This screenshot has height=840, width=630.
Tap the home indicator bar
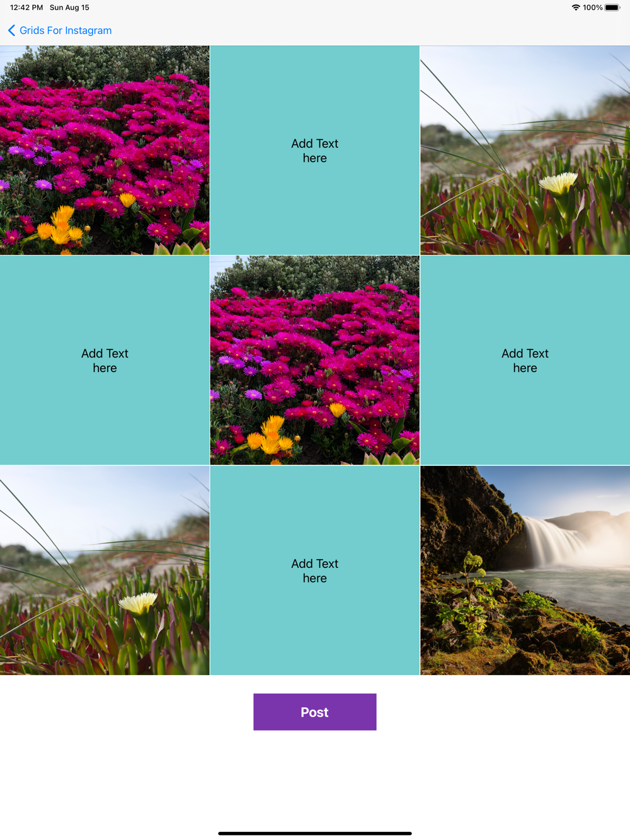(x=315, y=833)
